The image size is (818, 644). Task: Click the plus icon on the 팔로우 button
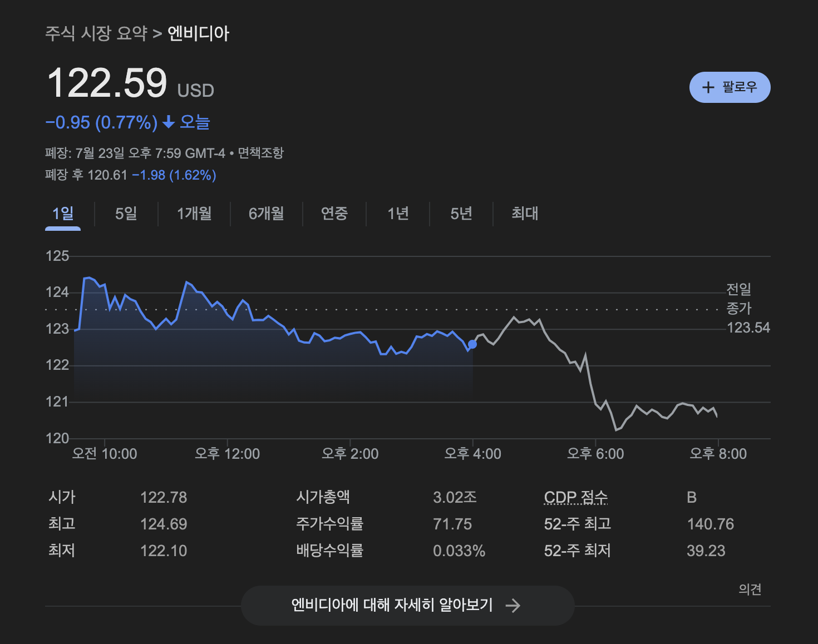pyautogui.click(x=707, y=87)
